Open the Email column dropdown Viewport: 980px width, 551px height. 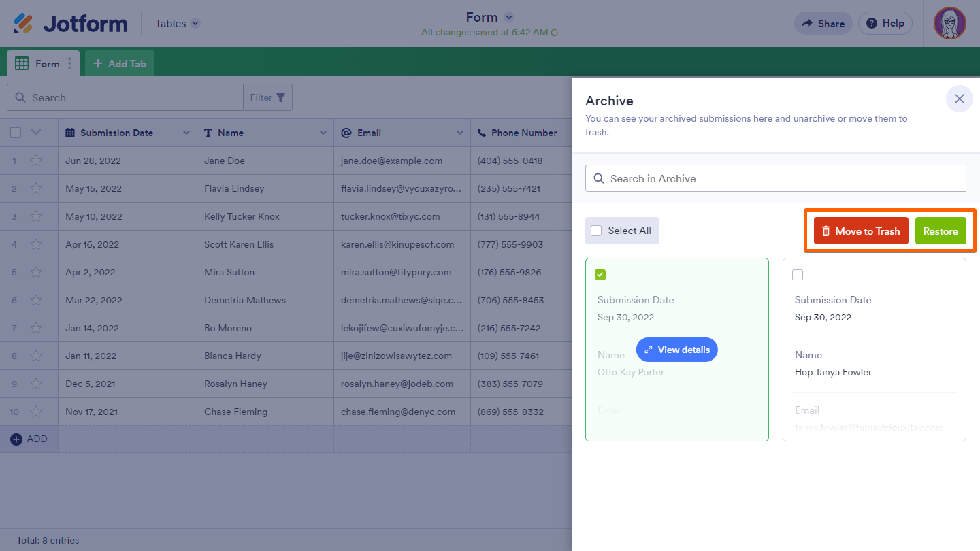(x=460, y=133)
